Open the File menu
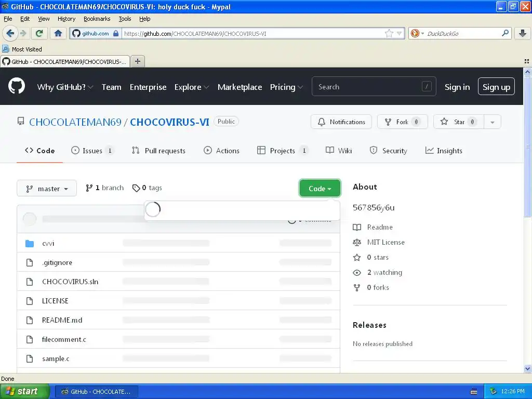 tap(8, 19)
